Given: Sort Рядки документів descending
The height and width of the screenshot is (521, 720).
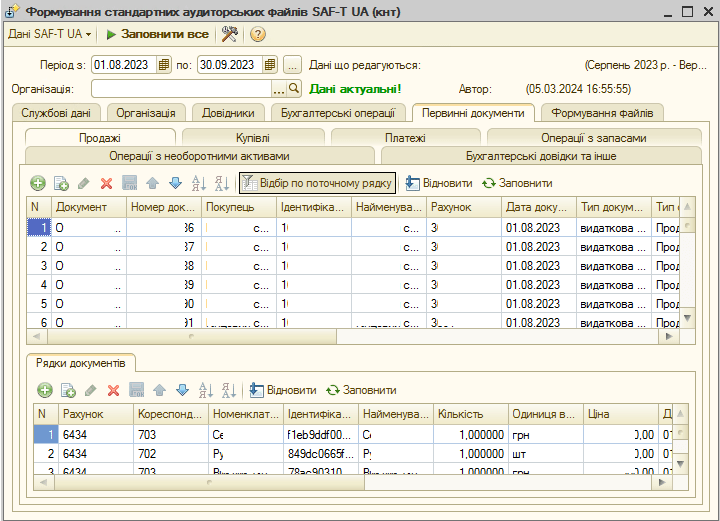Looking at the screenshot, I should point(229,390).
